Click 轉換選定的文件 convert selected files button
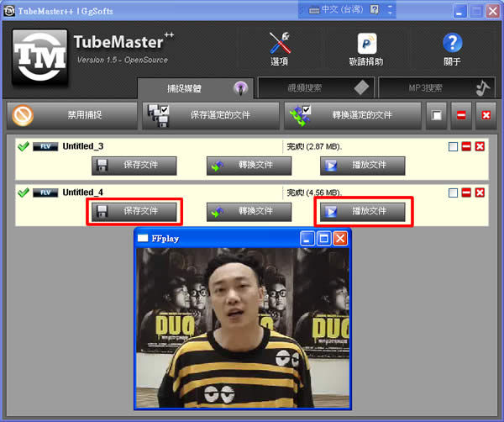The image size is (504, 422). coord(353,115)
